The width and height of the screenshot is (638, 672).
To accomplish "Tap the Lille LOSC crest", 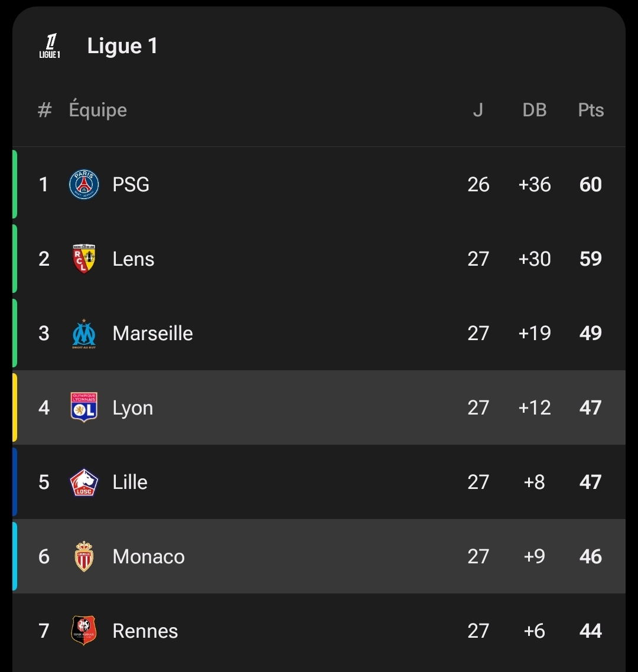I will tap(84, 482).
